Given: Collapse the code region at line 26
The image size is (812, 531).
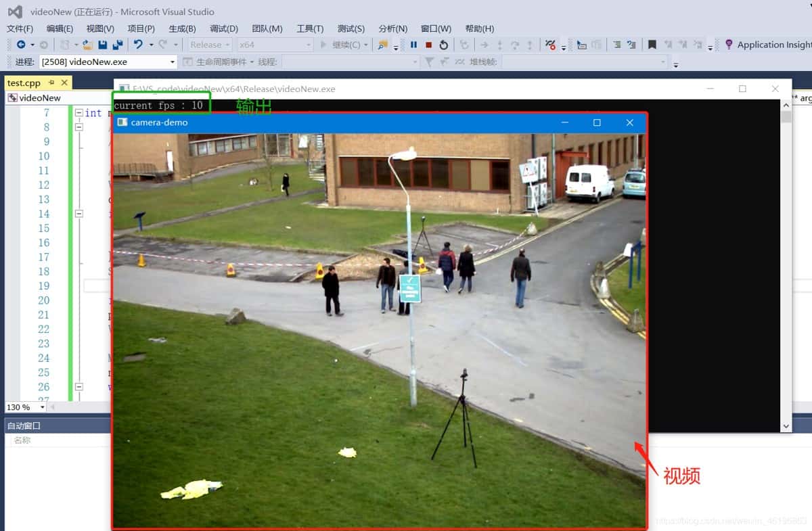Looking at the screenshot, I should coord(79,387).
